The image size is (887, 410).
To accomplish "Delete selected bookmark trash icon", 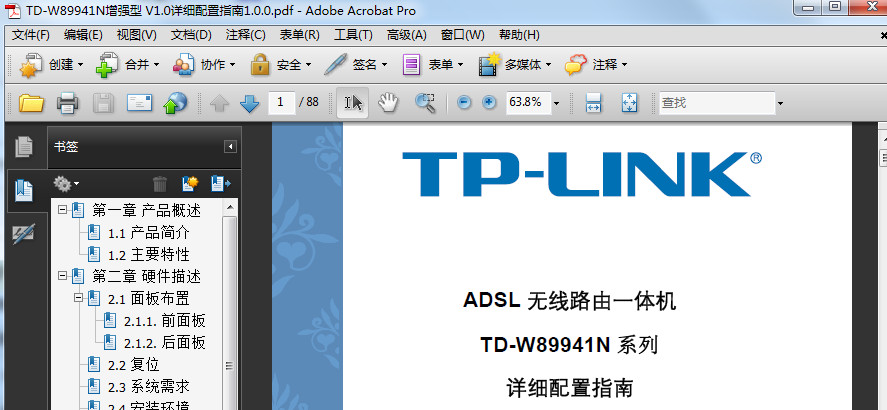I will coord(160,184).
